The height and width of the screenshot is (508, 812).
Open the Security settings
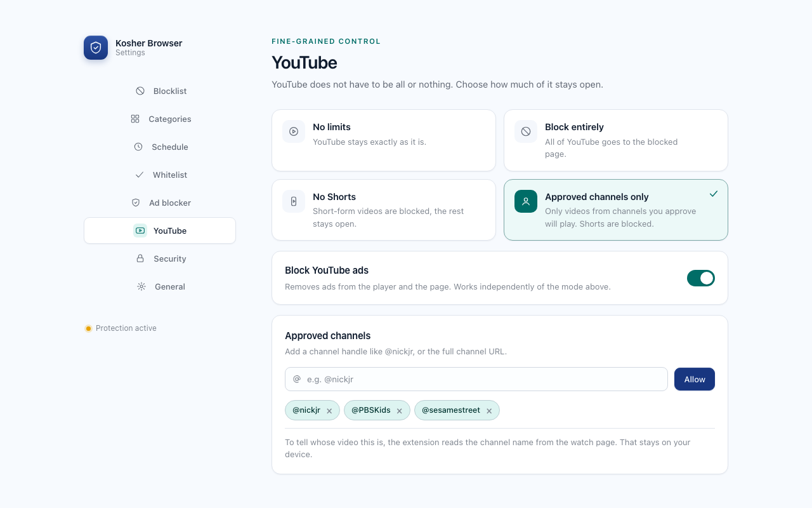coord(160,258)
